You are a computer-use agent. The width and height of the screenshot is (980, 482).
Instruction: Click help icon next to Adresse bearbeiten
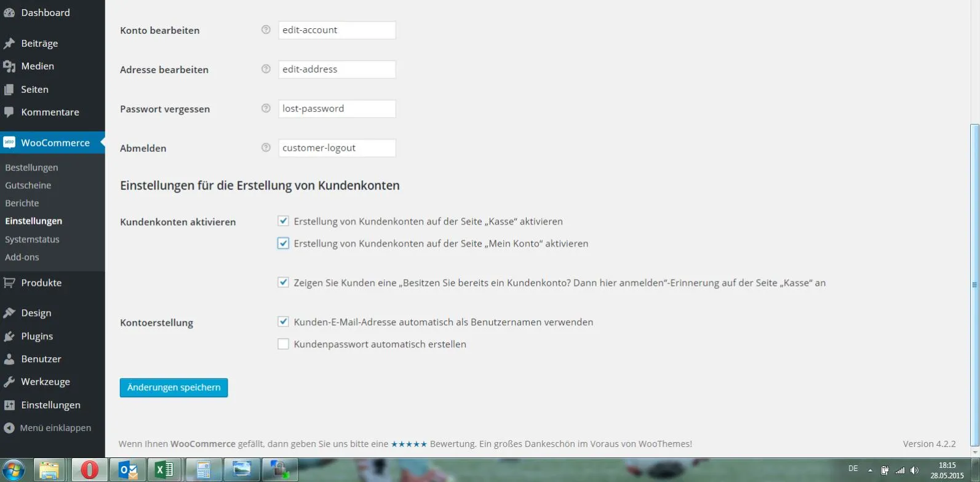click(266, 69)
